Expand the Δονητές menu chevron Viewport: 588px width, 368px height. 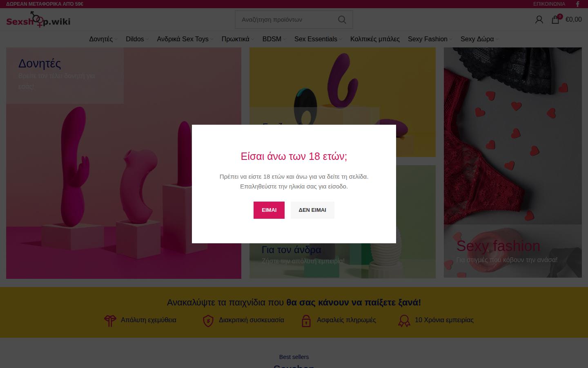coord(116,40)
